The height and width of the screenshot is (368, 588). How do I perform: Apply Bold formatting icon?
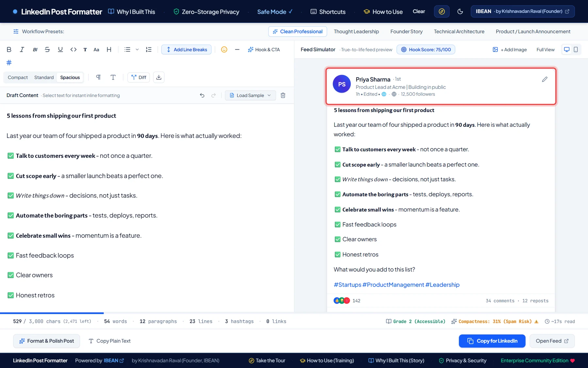coord(9,50)
